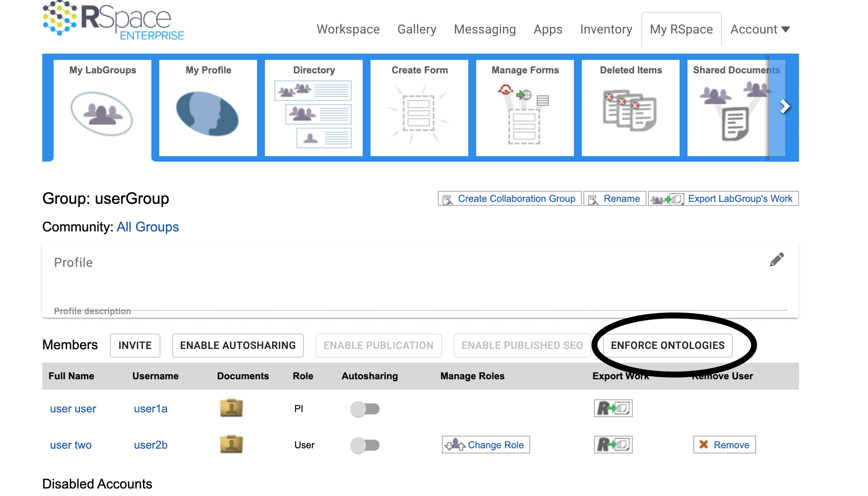Expand the Account dropdown menu

pos(760,29)
